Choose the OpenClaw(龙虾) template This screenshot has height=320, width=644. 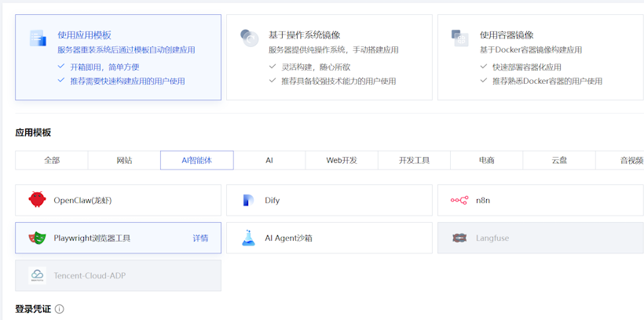tap(119, 200)
